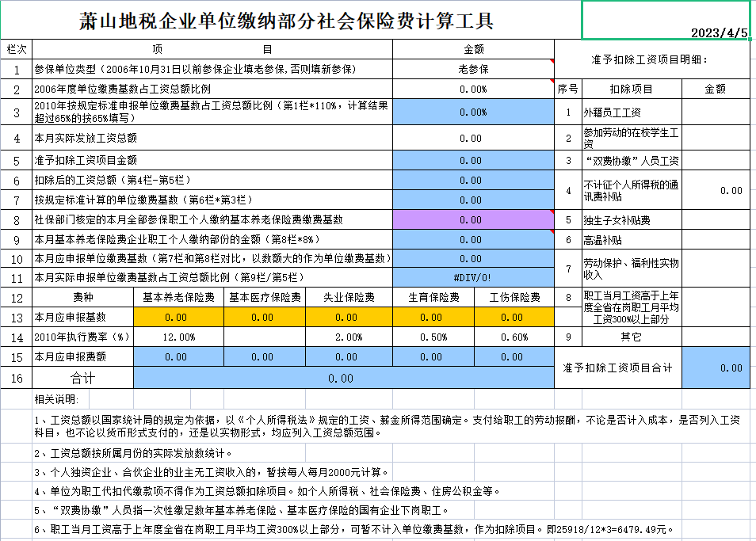Click the date cell 2023/4/5
Screen dimensions: 756x541
tap(666, 21)
